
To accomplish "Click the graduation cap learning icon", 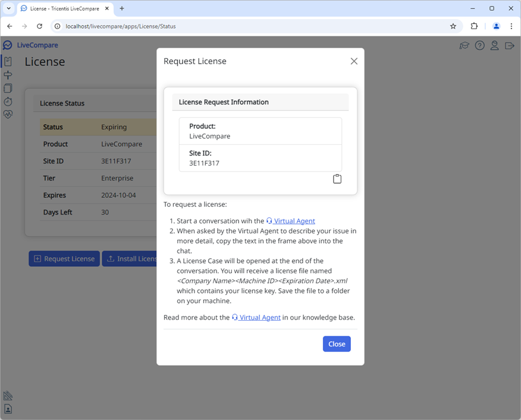I will pos(464,45).
